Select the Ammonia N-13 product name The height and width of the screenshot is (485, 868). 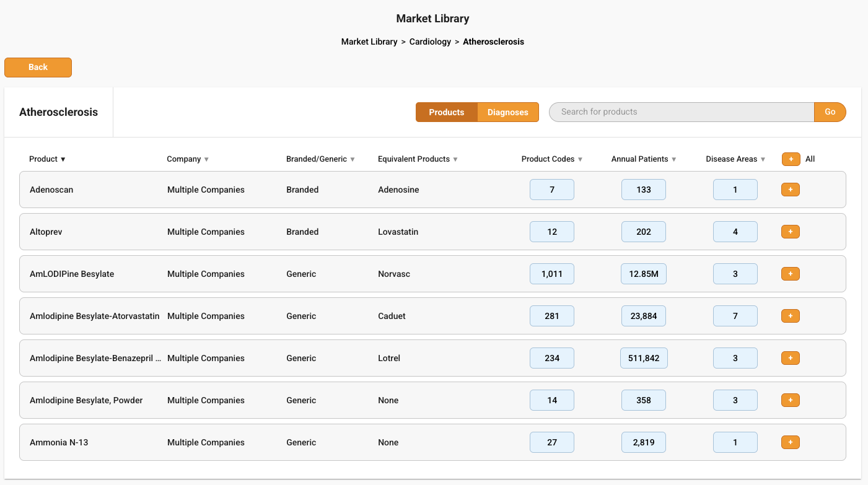tap(59, 443)
